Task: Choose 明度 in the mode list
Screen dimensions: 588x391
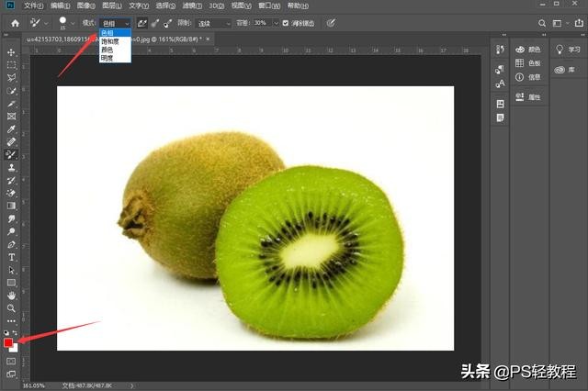Action: pyautogui.click(x=115, y=58)
